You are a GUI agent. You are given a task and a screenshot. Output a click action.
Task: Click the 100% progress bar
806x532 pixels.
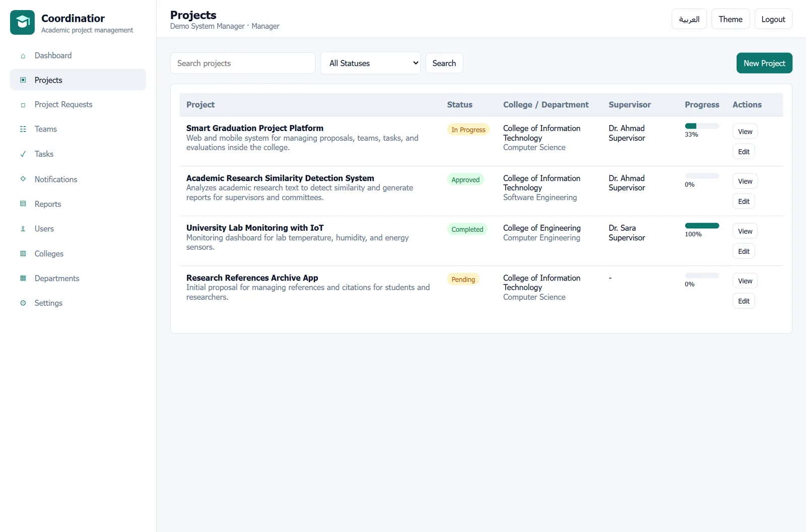click(x=702, y=226)
